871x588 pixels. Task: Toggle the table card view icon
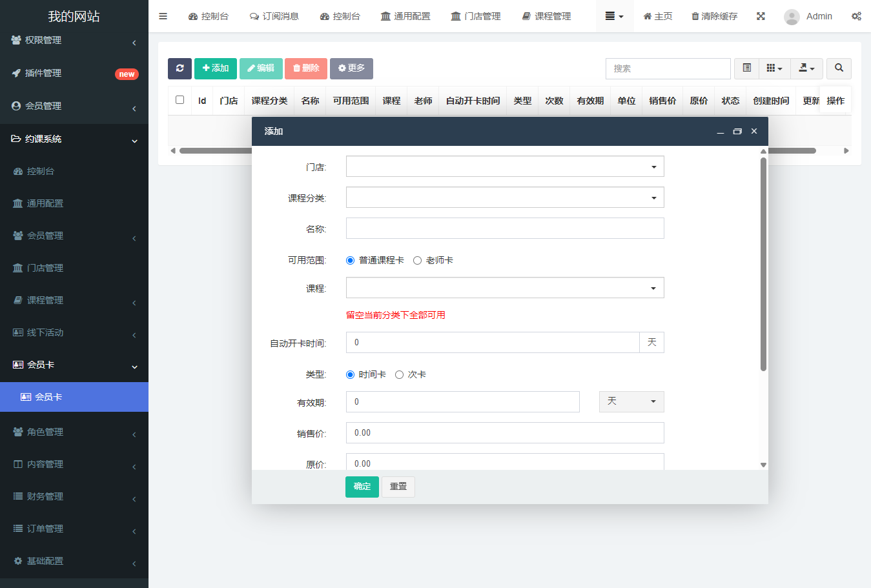coord(746,68)
